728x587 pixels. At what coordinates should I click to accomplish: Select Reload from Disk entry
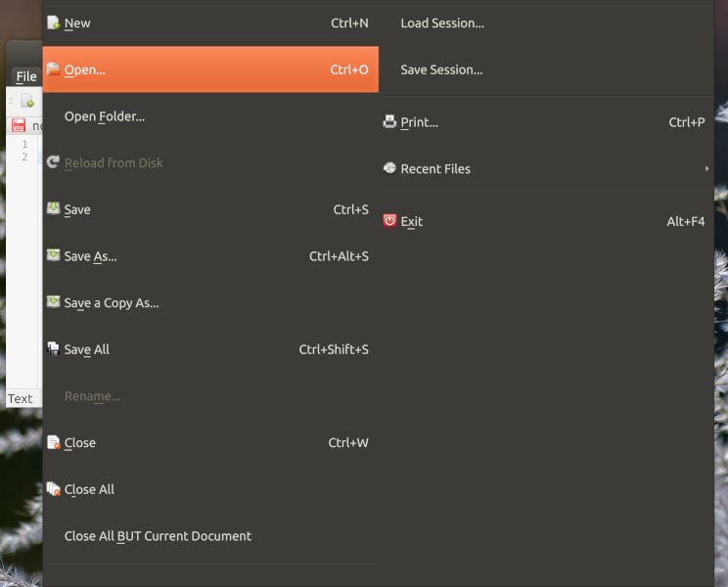pos(210,162)
